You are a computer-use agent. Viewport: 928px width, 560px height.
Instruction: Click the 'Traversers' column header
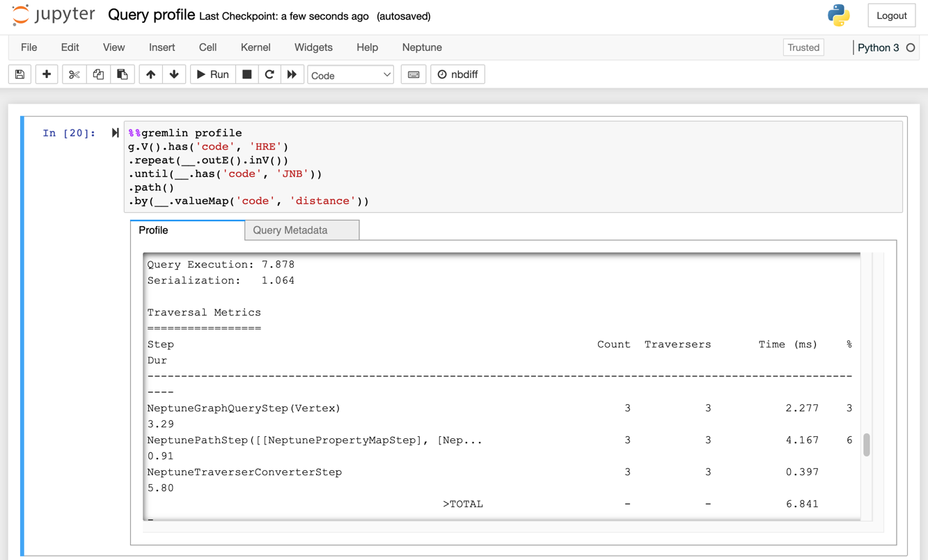point(678,344)
